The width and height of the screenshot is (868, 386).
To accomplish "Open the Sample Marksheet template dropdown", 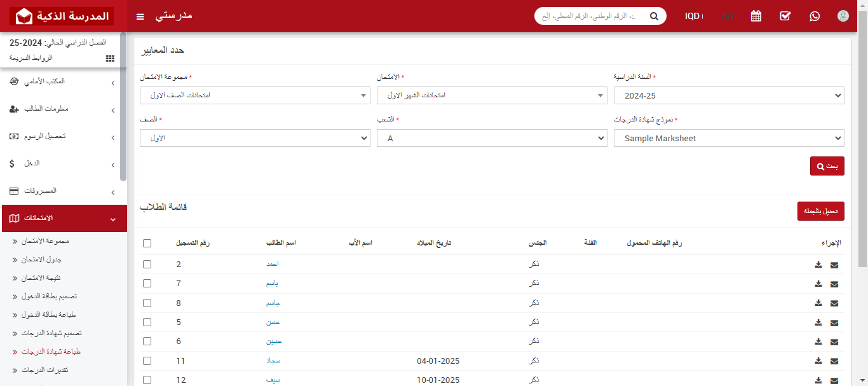I will [729, 137].
